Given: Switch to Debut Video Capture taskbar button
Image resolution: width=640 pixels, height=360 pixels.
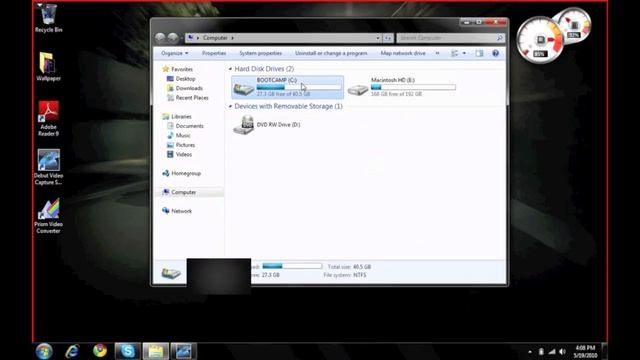Looking at the screenshot, I should tap(183, 351).
